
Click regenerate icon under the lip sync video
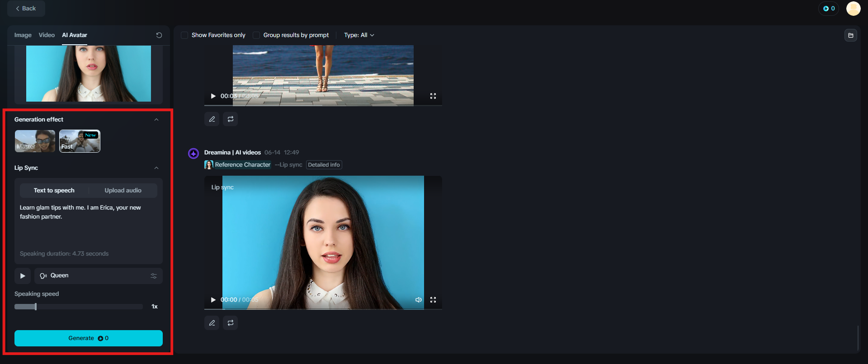click(231, 323)
